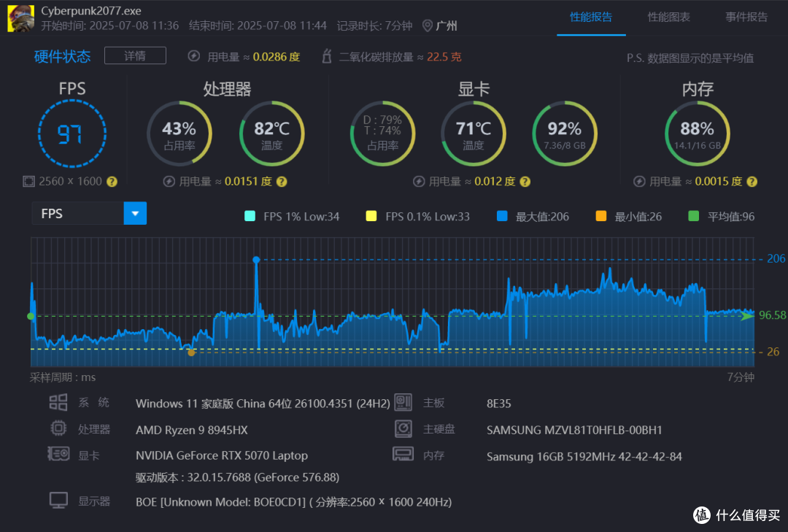Click the yellow FPS 0.1% Low legend swatch
Viewport: 788px width, 532px height.
pyautogui.click(x=371, y=216)
